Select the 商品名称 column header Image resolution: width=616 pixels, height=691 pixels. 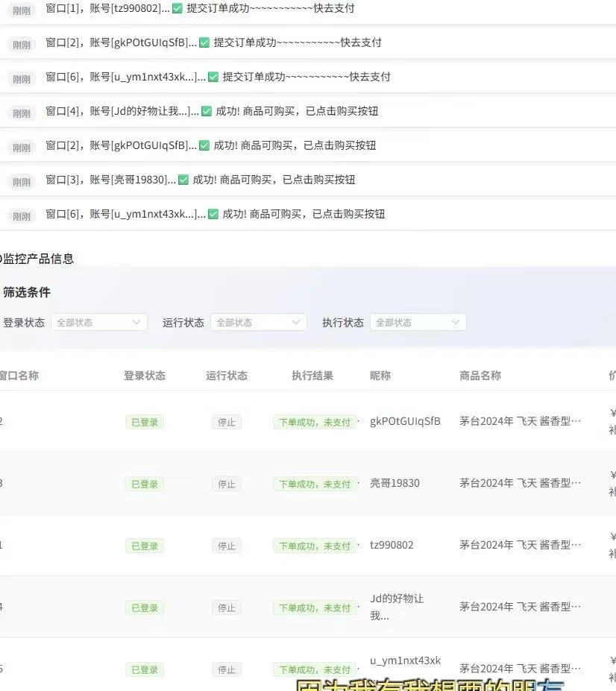[479, 376]
